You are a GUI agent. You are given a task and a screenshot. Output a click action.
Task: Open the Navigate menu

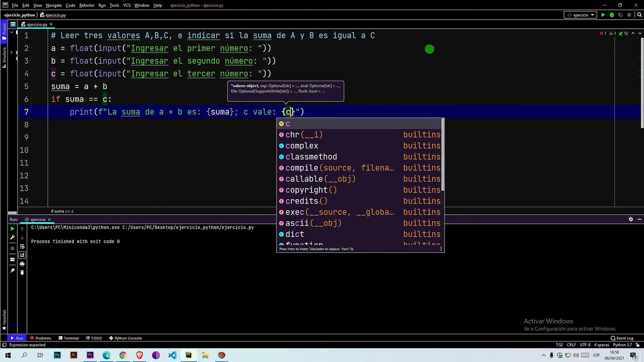pos(54,5)
